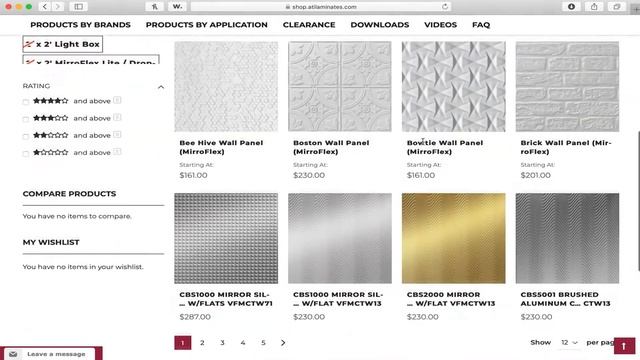Screen dimensions: 640x360
Task: Show all tabs icon in Safari
Action: (x=617, y=7)
